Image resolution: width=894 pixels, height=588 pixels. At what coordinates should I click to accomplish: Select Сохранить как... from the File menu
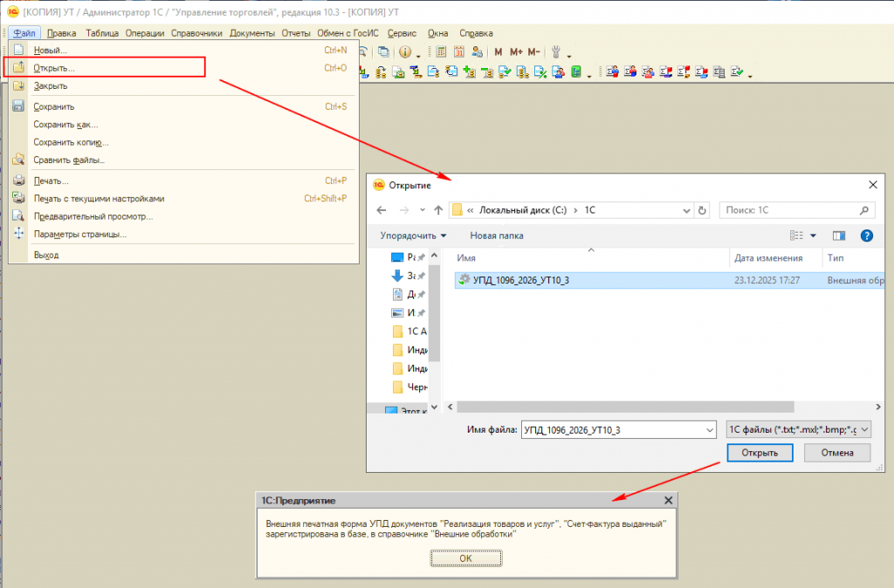pyautogui.click(x=65, y=125)
